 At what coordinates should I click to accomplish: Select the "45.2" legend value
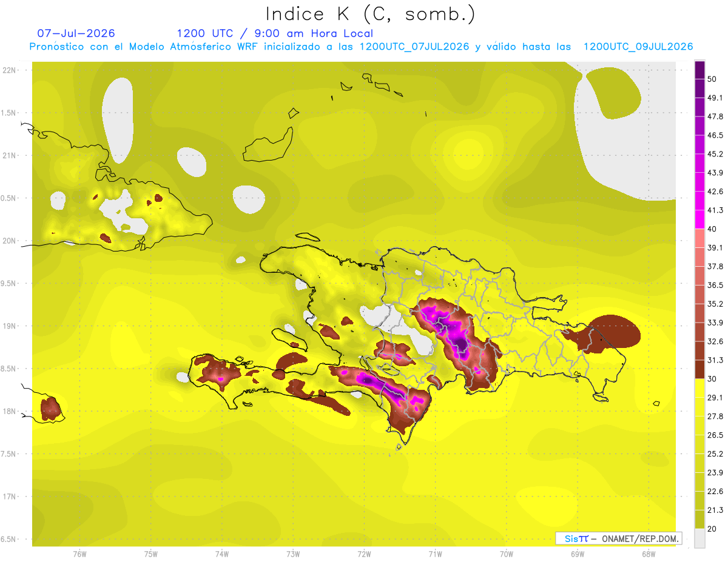click(716, 153)
